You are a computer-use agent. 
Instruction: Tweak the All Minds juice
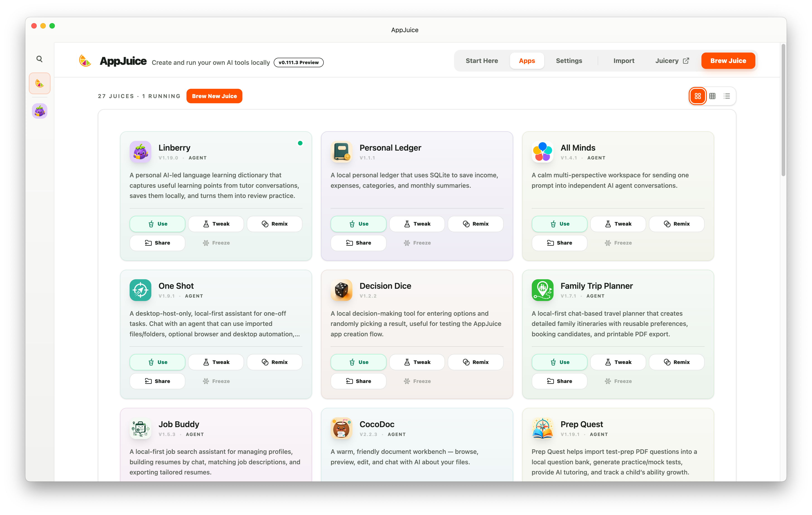coord(618,224)
